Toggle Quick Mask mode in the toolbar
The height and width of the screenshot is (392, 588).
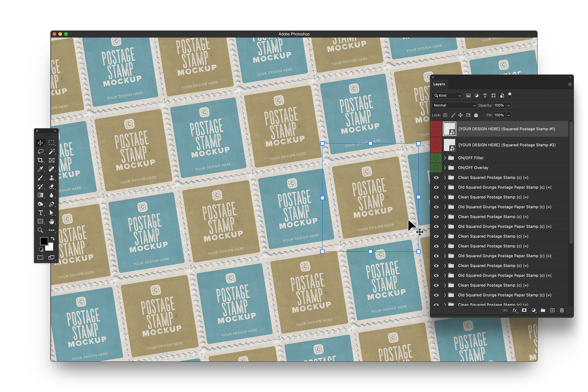(40, 258)
